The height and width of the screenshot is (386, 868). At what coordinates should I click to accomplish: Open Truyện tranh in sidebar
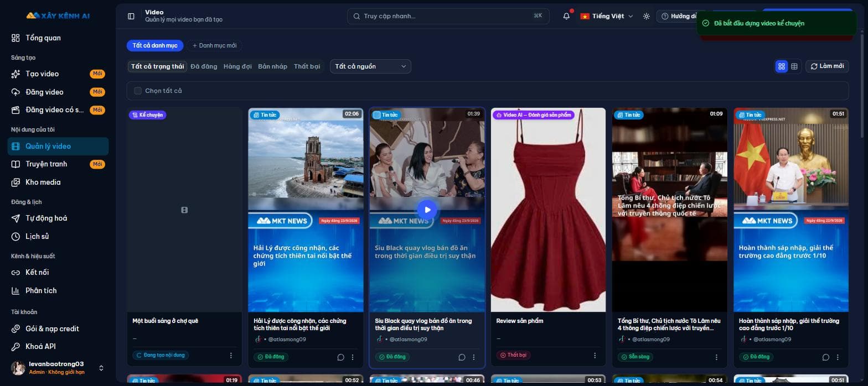(x=58, y=164)
